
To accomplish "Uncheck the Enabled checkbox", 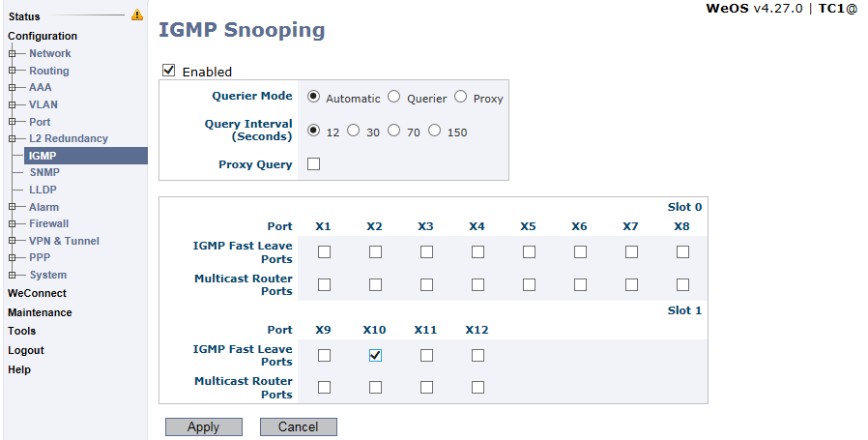I will pyautogui.click(x=169, y=71).
